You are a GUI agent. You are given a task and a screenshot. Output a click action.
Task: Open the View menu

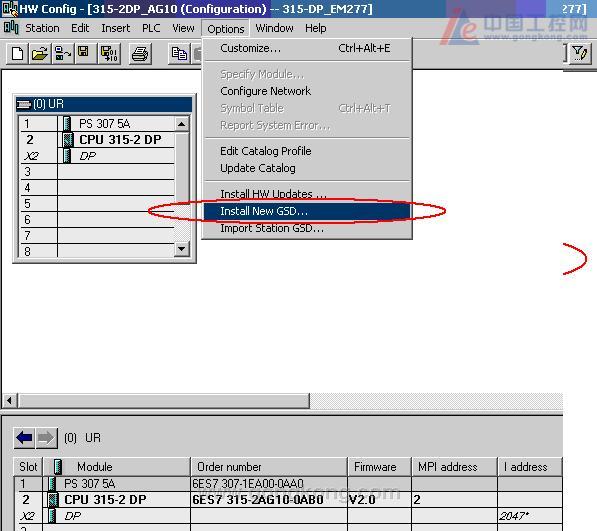[183, 28]
